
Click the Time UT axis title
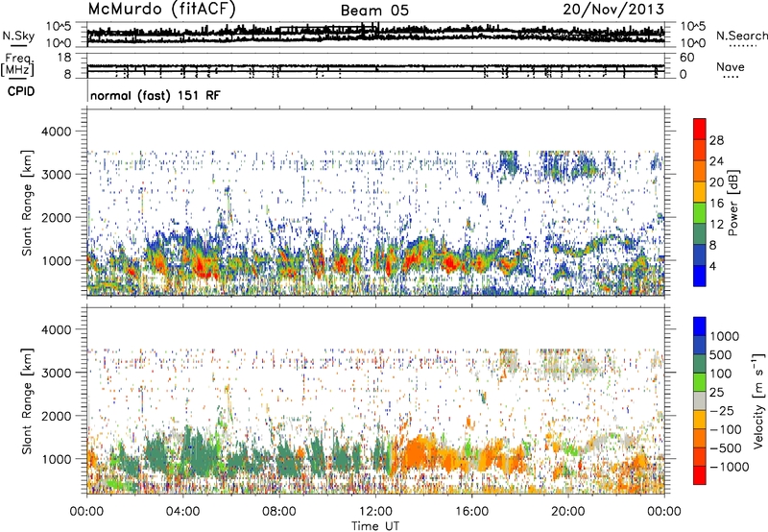coord(375,526)
